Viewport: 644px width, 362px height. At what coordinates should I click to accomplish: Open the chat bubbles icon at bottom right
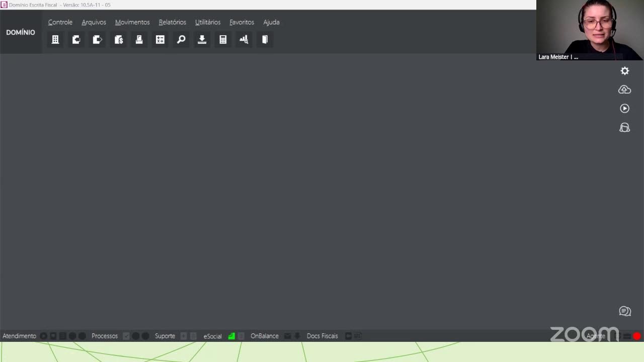[624, 311]
